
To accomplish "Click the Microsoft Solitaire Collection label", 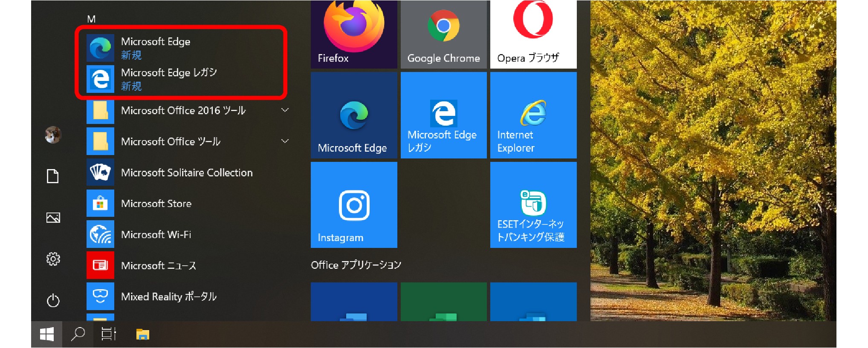I will click(x=187, y=173).
